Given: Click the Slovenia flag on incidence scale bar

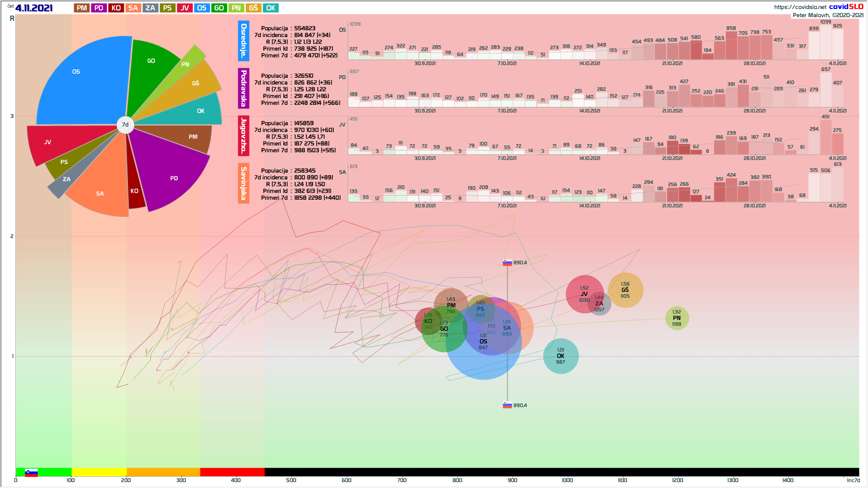Looking at the screenshot, I should pos(31,473).
